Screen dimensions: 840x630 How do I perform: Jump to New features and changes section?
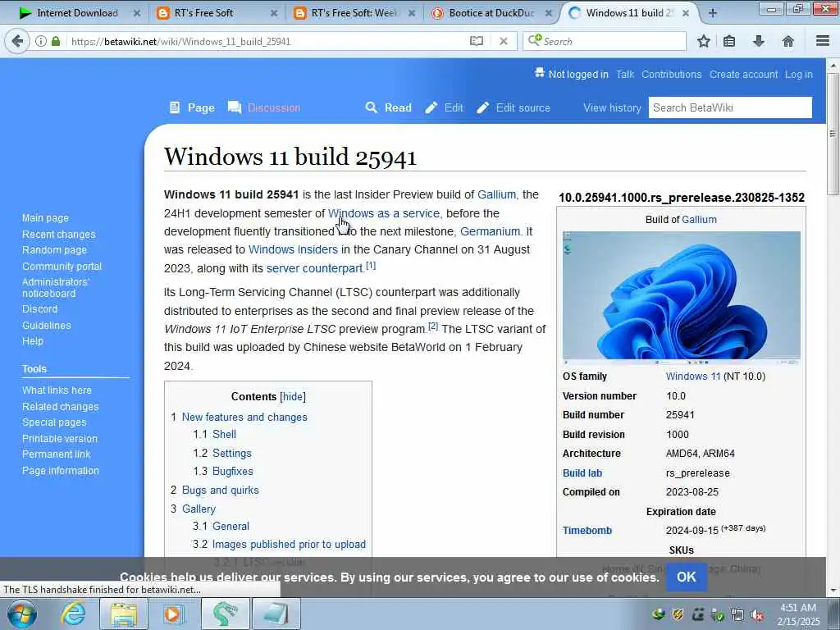tap(244, 417)
